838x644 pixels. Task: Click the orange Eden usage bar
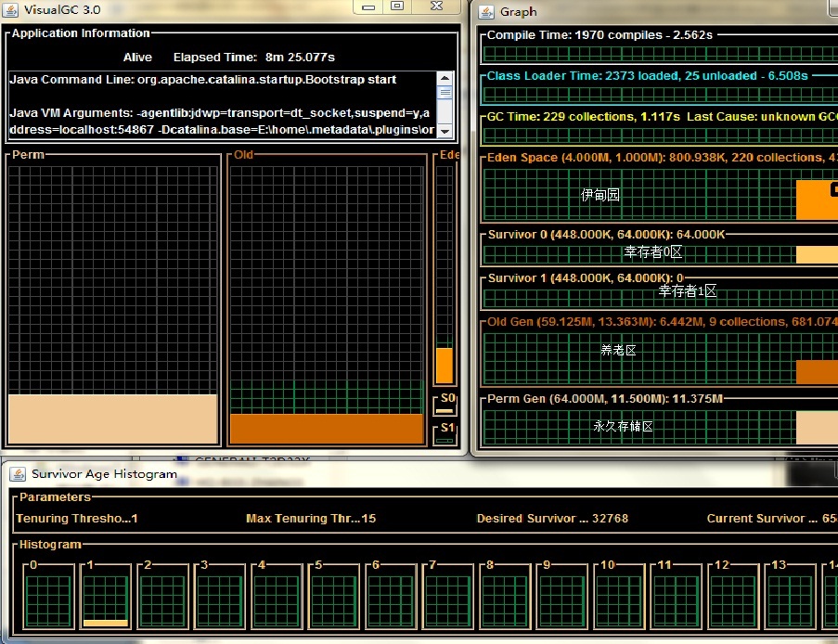445,366
